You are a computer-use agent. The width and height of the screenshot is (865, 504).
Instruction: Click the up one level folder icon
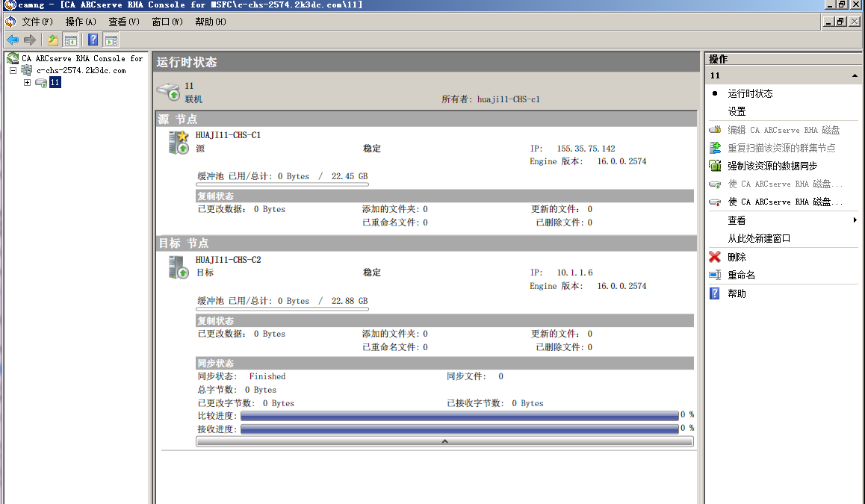point(52,40)
